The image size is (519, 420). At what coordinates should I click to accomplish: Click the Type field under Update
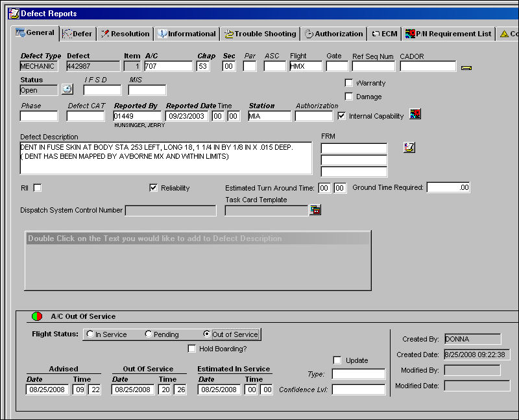point(359,374)
